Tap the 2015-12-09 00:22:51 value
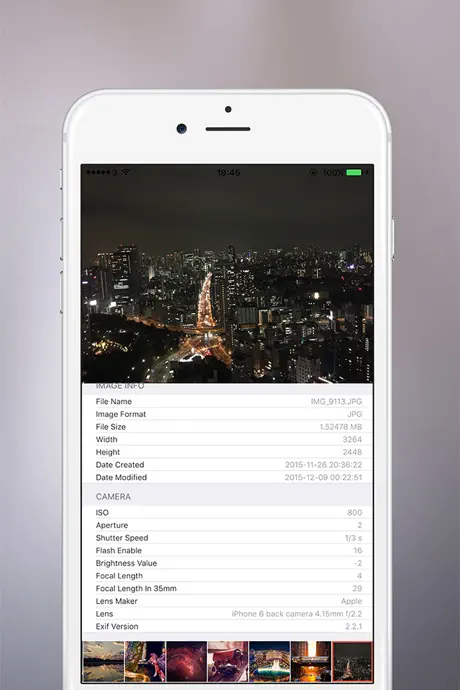460x690 pixels. (324, 477)
